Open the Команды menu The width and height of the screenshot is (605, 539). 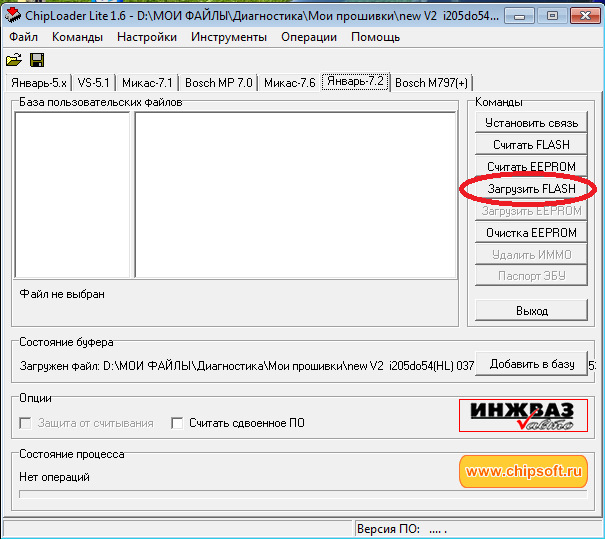(77, 37)
